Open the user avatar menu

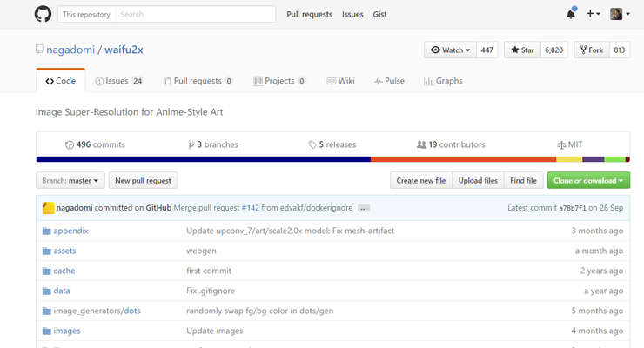620,14
